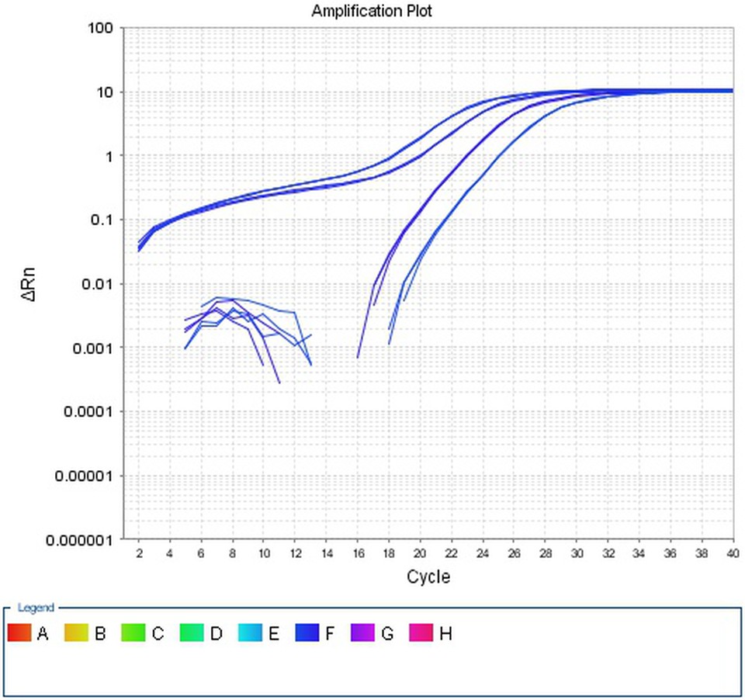Screen dimensions: 745x700
Task: Click the cycle 20 x-axis tick label
Action: 420,552
